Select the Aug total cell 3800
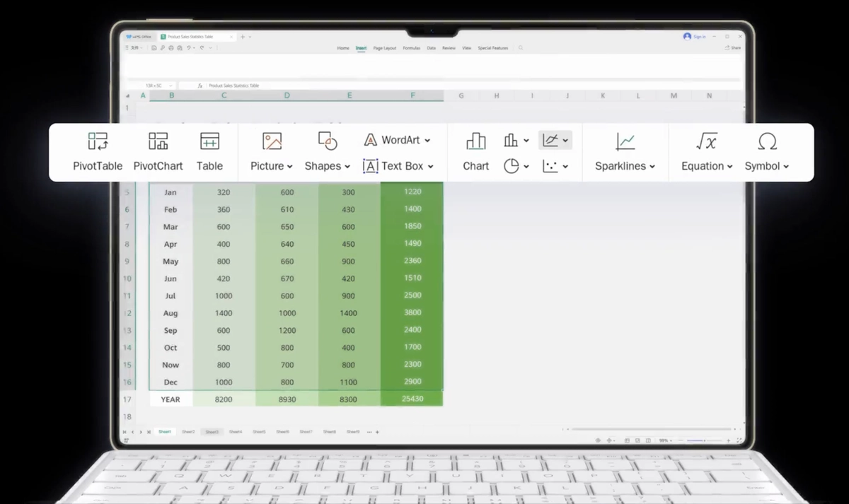Screen dimensions: 849x504 pos(412,312)
